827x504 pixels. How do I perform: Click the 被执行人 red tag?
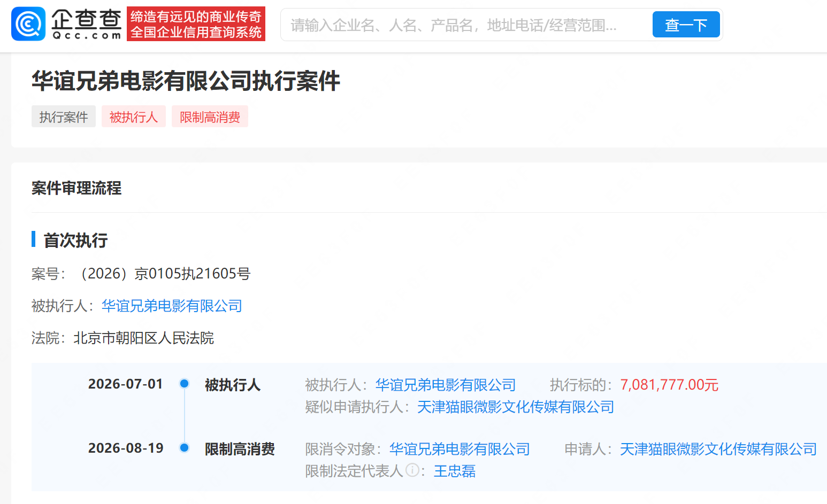(134, 117)
